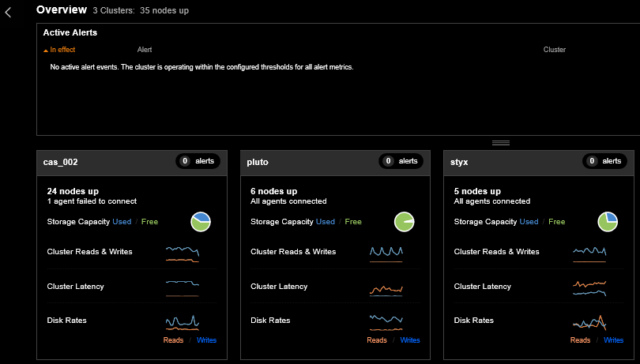
Task: Open styx Cluster Reads & Writes sparkline
Action: click(589, 253)
